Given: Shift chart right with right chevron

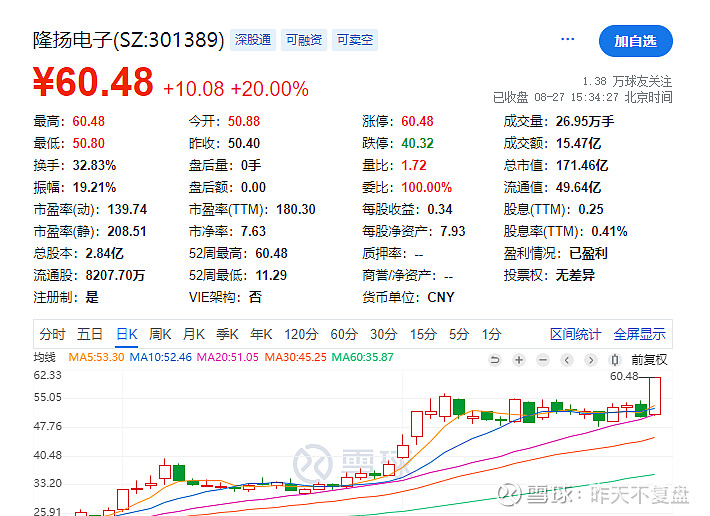Looking at the screenshot, I should (x=590, y=360).
